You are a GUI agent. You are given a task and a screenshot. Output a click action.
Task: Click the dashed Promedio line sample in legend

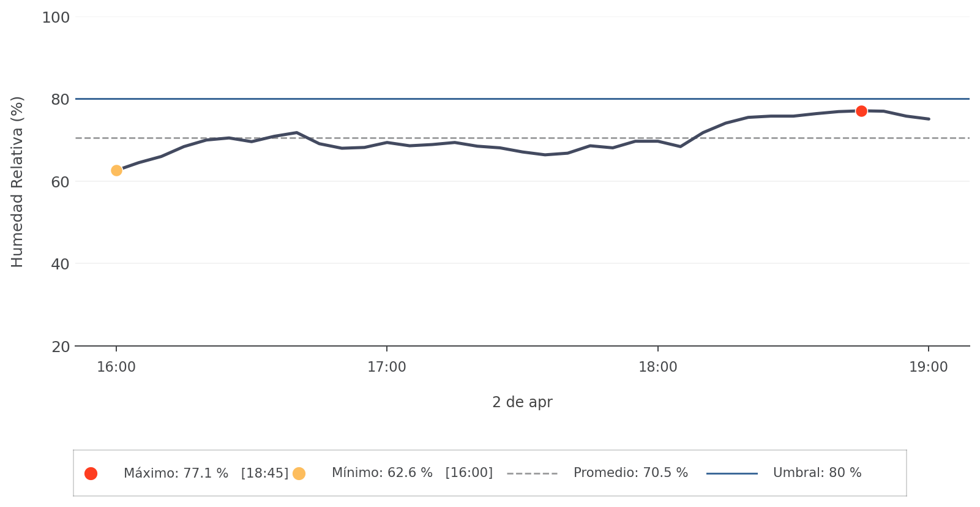(532, 473)
